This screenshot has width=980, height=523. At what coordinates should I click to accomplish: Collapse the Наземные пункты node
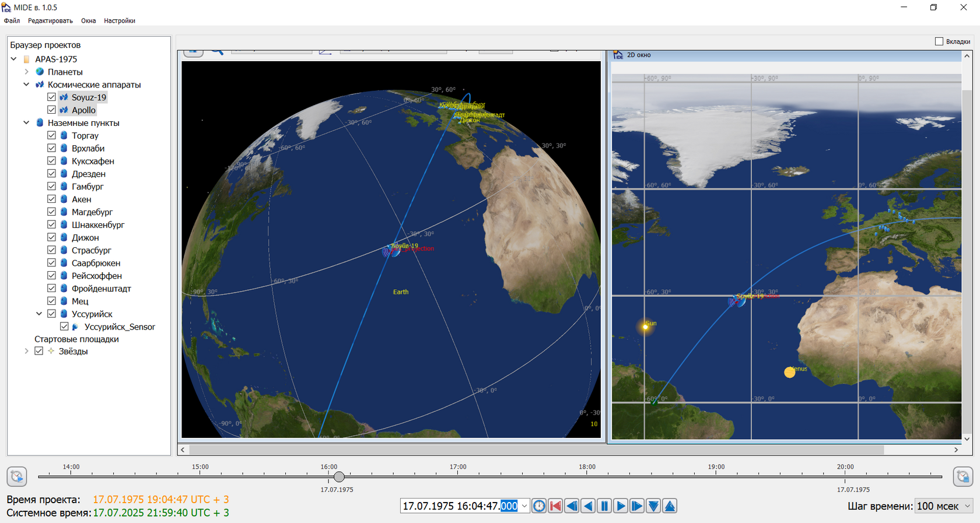coord(26,123)
